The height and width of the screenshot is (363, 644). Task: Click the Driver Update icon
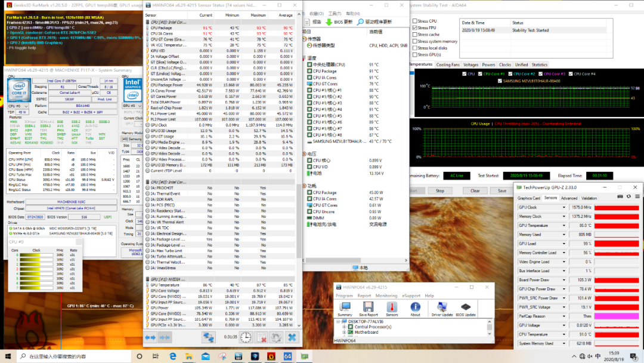click(441, 307)
